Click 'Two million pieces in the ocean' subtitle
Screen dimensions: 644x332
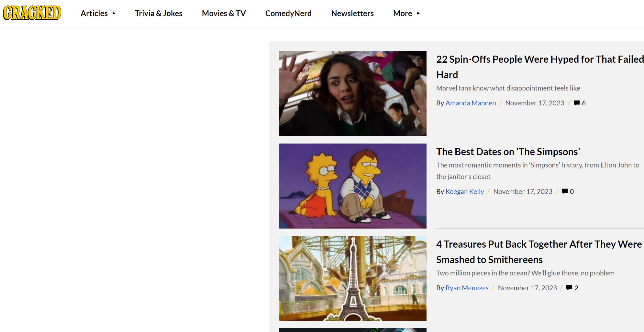click(525, 273)
